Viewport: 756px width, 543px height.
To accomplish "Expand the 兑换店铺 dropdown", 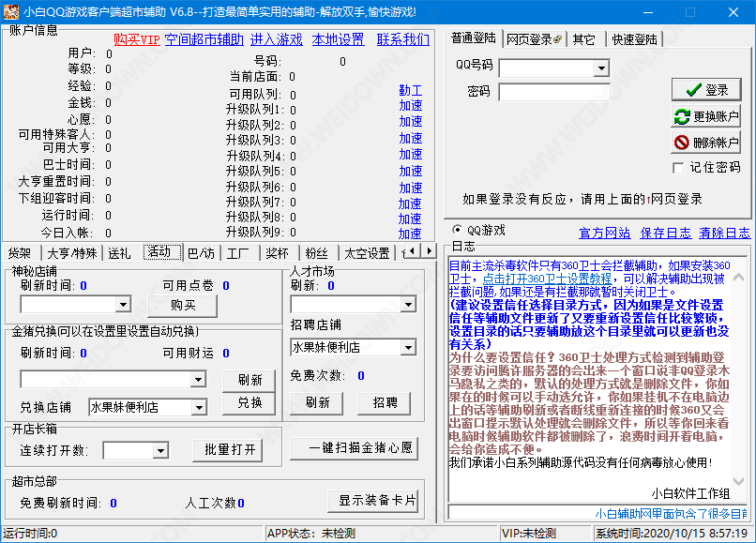I will 199,408.
